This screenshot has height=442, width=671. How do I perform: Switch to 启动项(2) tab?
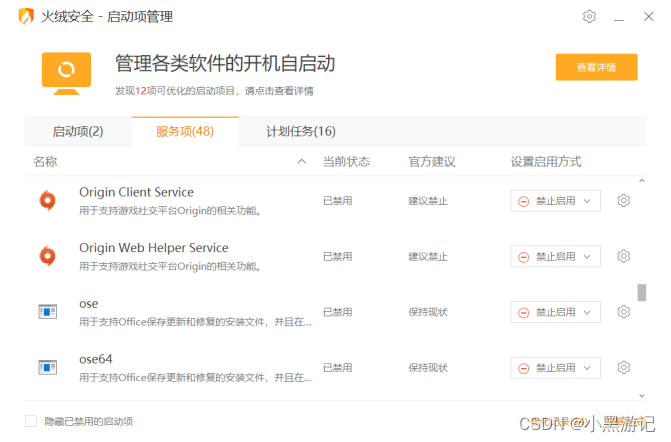pyautogui.click(x=78, y=131)
